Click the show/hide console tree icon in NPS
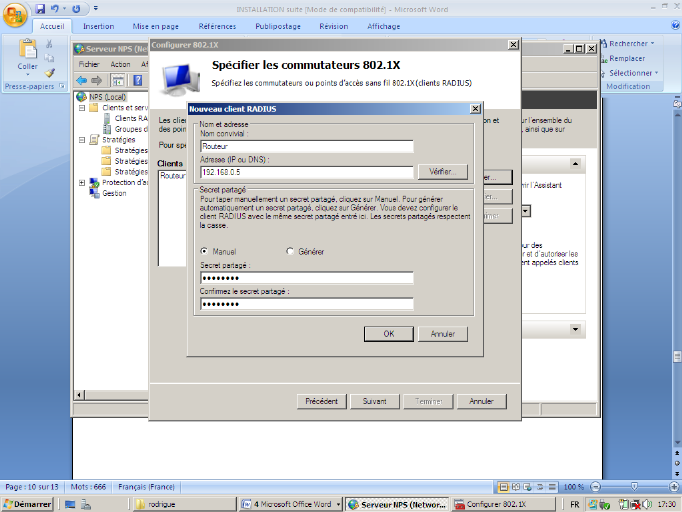Image resolution: width=682 pixels, height=512 pixels. pos(117,80)
